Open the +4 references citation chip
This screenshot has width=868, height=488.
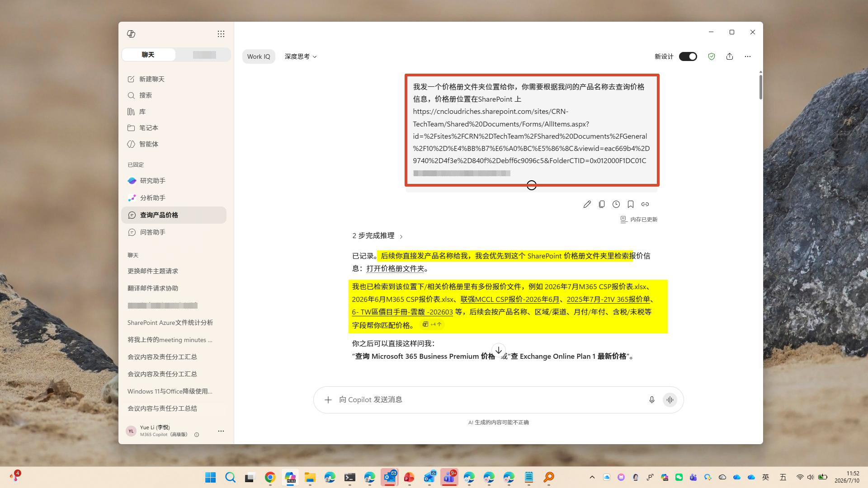pyautogui.click(x=432, y=324)
